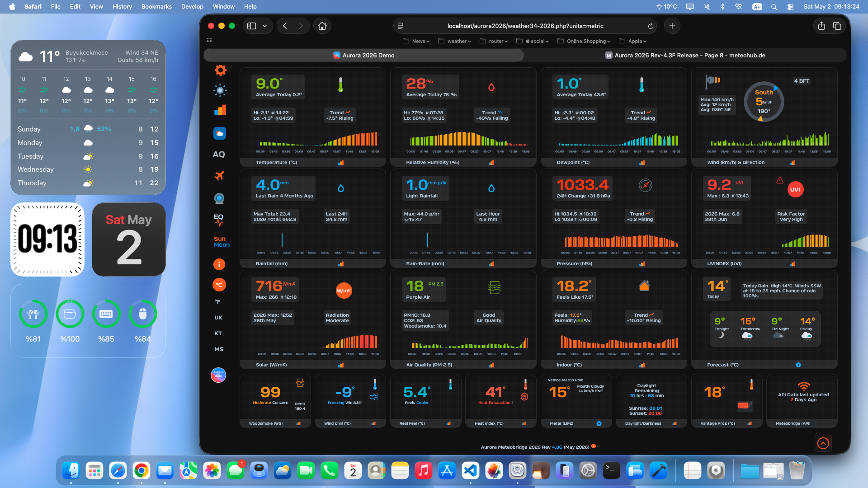Click the blue plus icon on the Metar (LIPZ) bar
Screen dimensions: 868x488
(x=599, y=424)
